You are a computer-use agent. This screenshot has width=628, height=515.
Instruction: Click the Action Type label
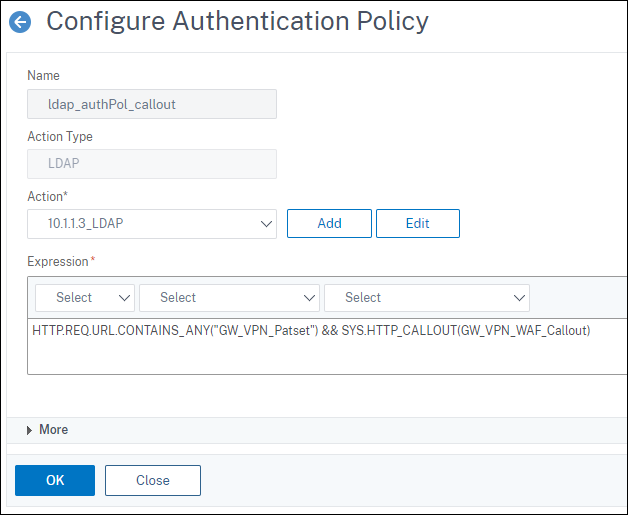click(x=60, y=136)
